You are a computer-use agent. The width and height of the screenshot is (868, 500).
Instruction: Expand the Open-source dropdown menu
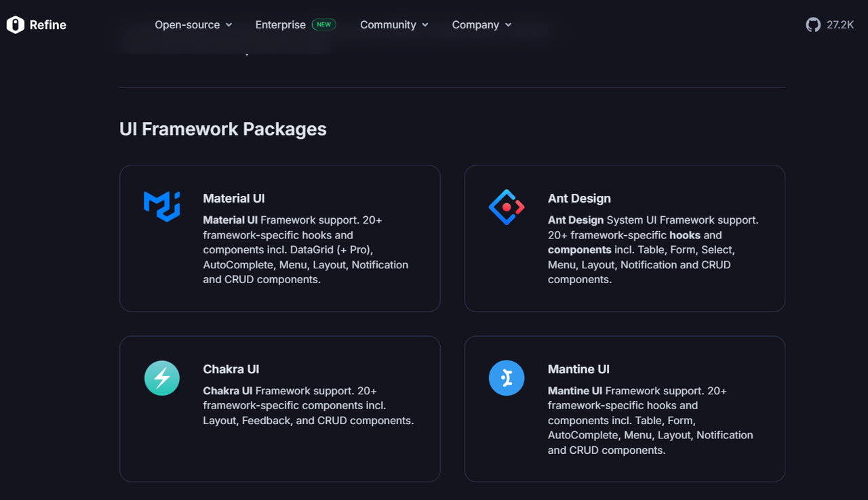coord(193,24)
